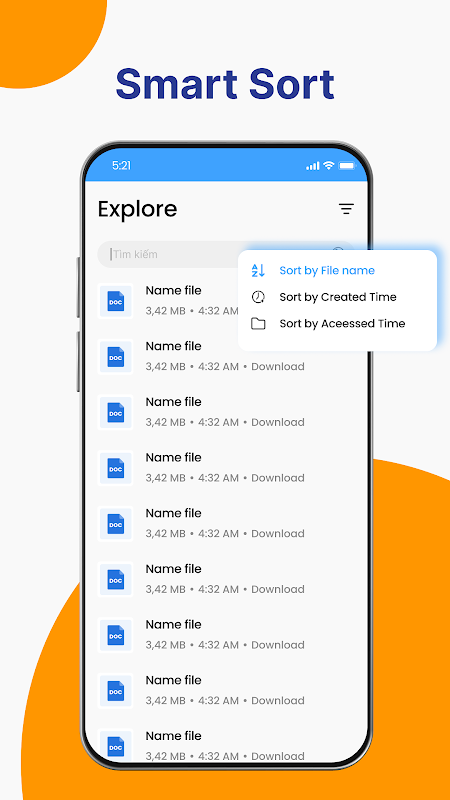The image size is (450, 800).
Task: Click the A-Z sort icon
Action: coord(258,270)
